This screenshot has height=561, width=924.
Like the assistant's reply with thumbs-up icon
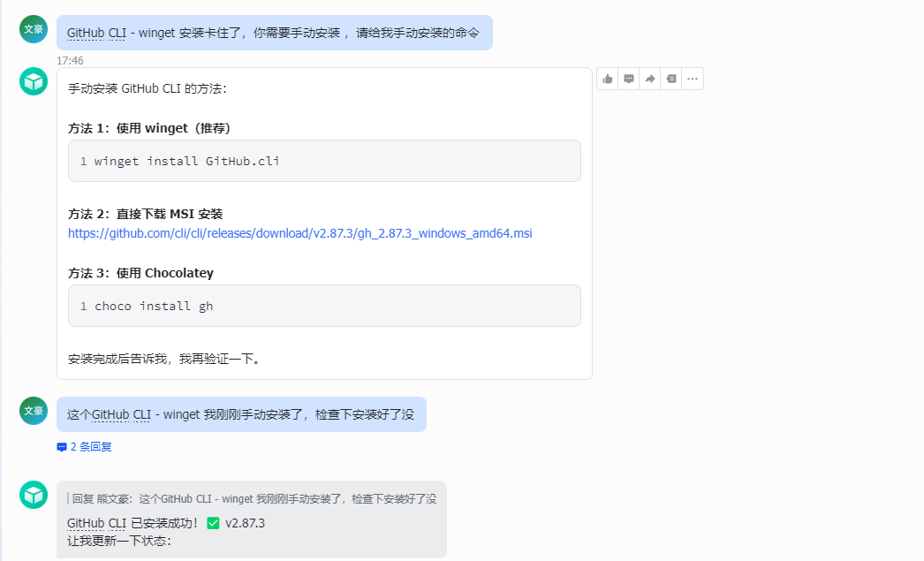[x=607, y=79]
